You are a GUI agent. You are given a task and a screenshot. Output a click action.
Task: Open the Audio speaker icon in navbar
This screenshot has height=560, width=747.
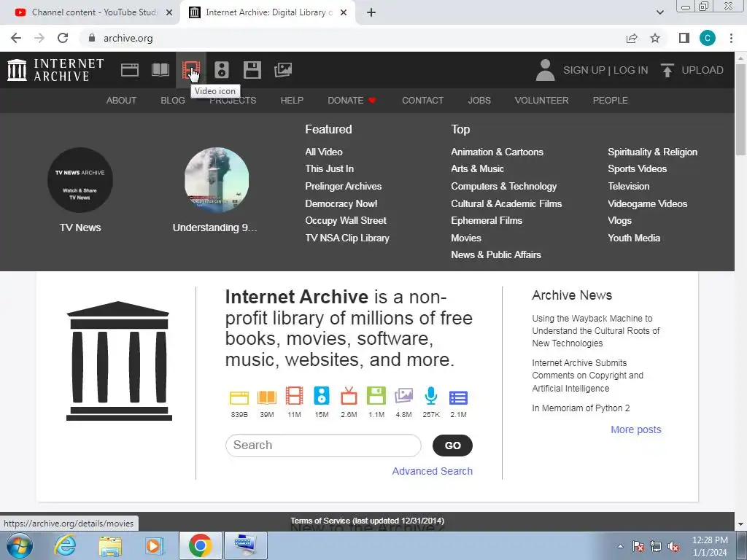[222, 70]
